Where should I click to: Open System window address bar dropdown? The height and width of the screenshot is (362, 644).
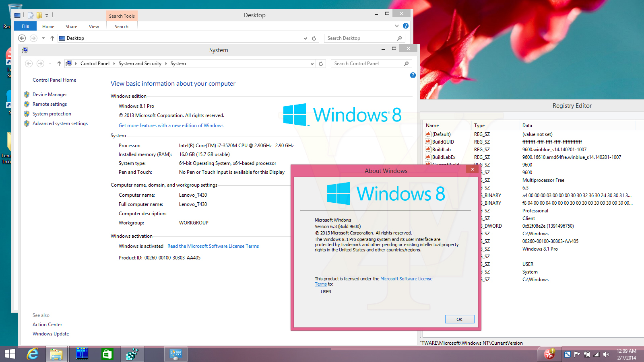coord(312,64)
